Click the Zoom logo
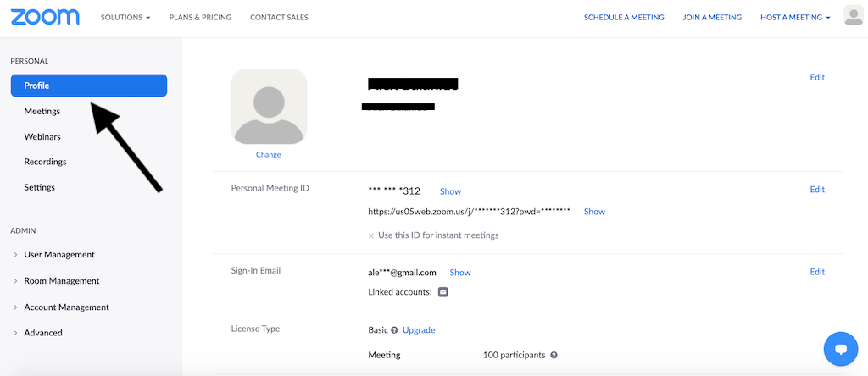Viewport: 868px width, 376px height. [45, 17]
